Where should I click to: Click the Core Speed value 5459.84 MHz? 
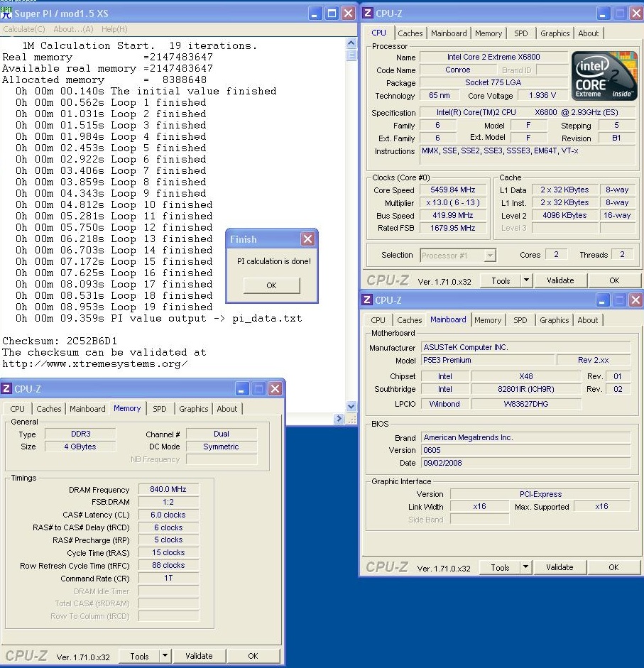[x=452, y=190]
